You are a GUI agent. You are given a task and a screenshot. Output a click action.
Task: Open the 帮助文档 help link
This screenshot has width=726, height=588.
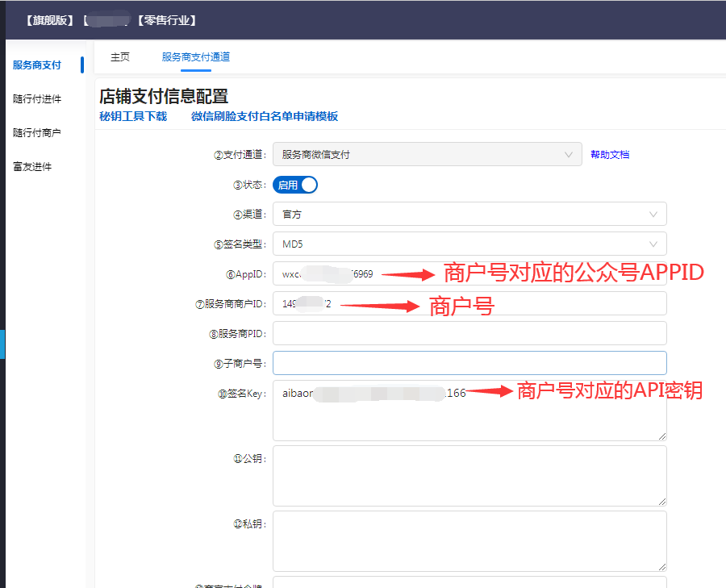(610, 154)
